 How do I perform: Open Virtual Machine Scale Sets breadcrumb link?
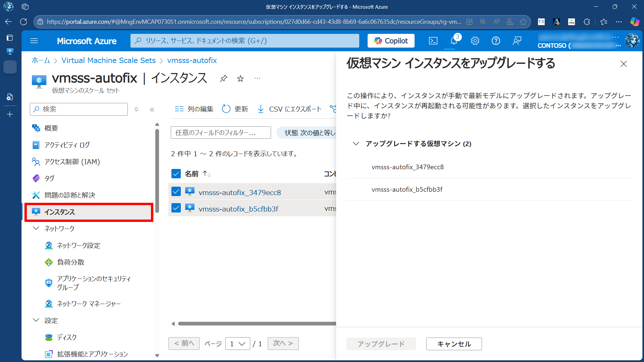[108, 60]
